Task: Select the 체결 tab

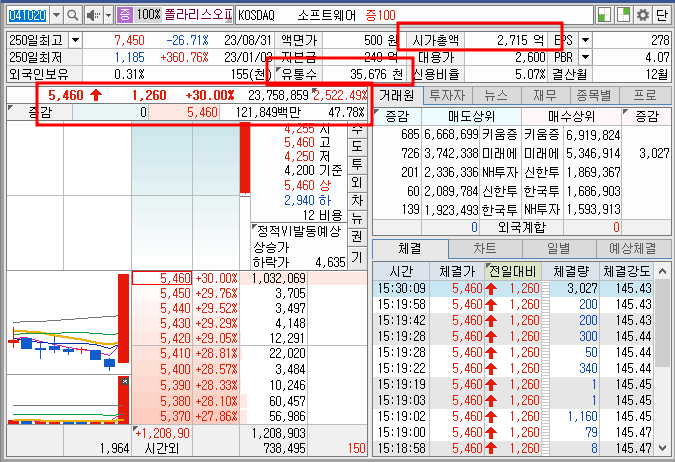Action: point(410,248)
